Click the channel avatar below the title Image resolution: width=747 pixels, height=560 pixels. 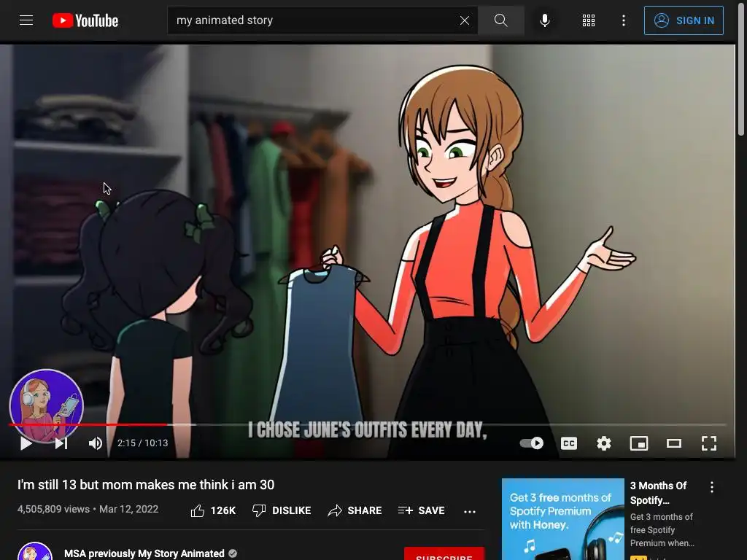[35, 551]
